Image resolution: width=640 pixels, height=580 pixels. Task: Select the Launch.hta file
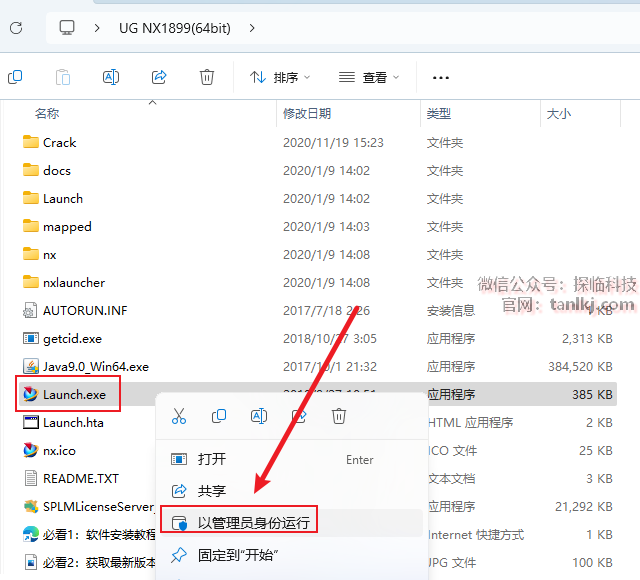(73, 423)
